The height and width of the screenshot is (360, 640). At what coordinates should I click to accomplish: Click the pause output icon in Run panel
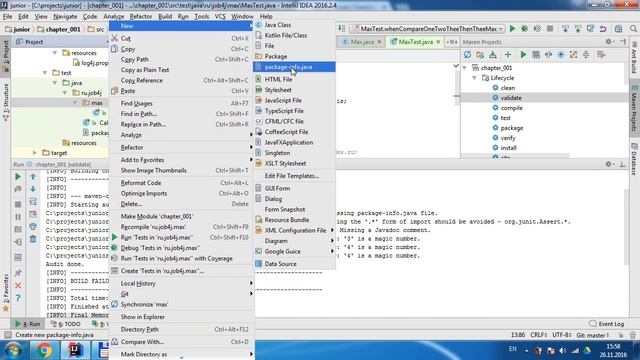[18, 217]
